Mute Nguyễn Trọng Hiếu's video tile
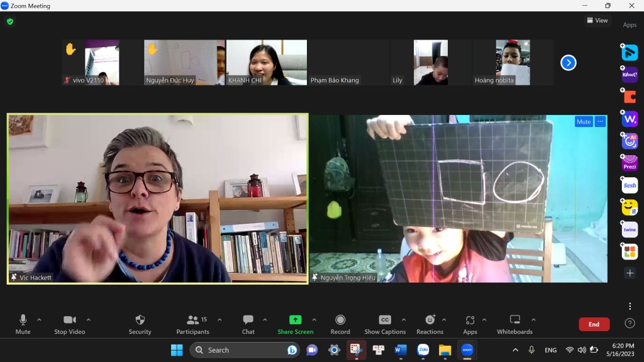644x362 pixels. pyautogui.click(x=583, y=122)
